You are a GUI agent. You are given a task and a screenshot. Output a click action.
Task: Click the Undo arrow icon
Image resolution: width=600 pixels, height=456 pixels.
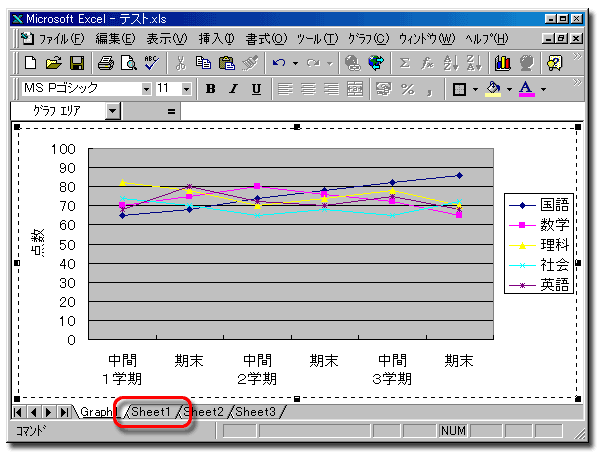click(x=279, y=63)
